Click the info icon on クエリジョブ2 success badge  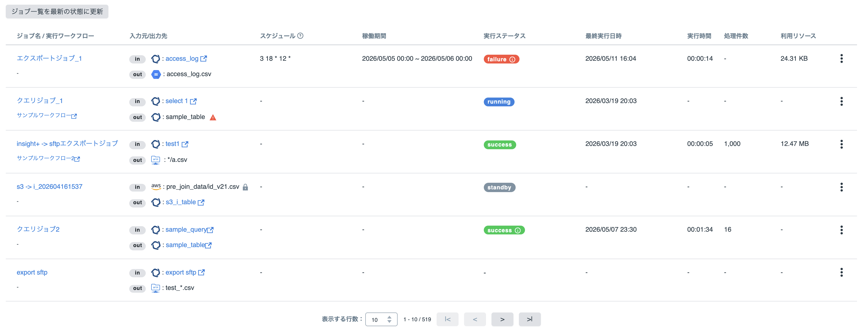[518, 230]
